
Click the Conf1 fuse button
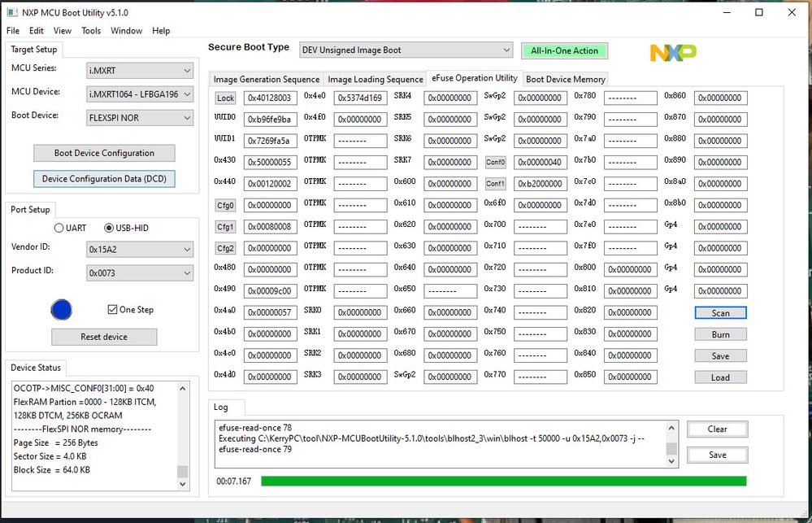click(496, 184)
